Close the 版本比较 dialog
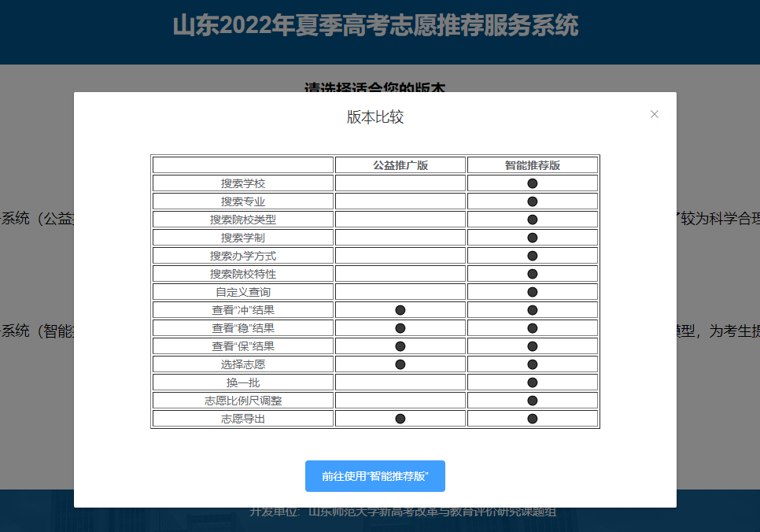 [654, 114]
